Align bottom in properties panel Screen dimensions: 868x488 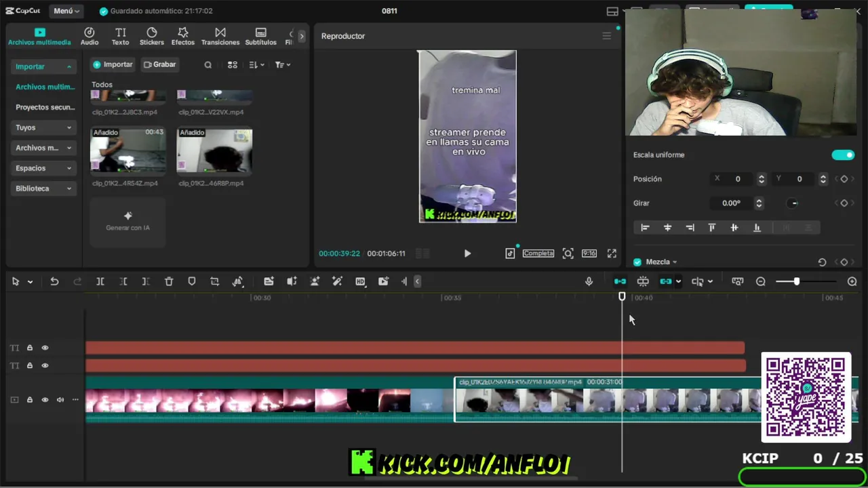[757, 228]
